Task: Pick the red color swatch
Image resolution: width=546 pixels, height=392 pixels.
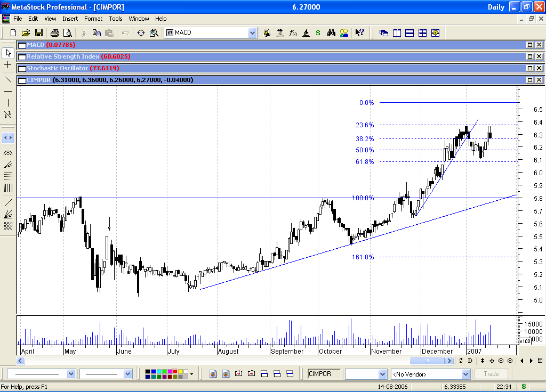Action: tap(175, 372)
